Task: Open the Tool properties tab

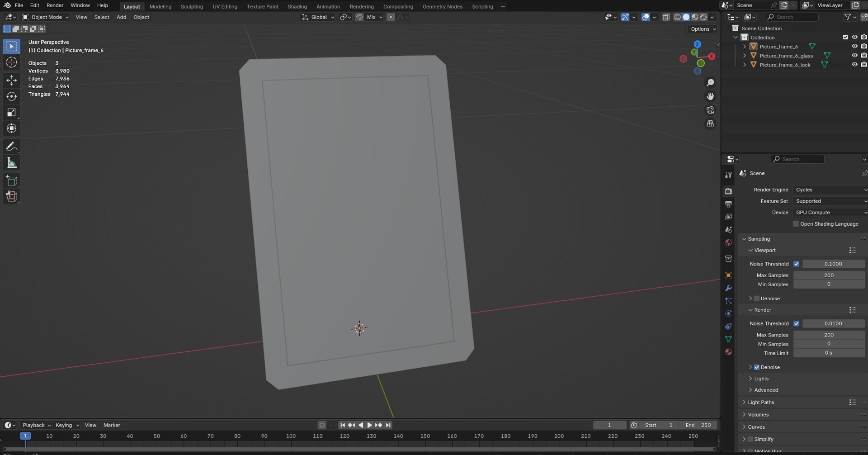Action: point(728,175)
